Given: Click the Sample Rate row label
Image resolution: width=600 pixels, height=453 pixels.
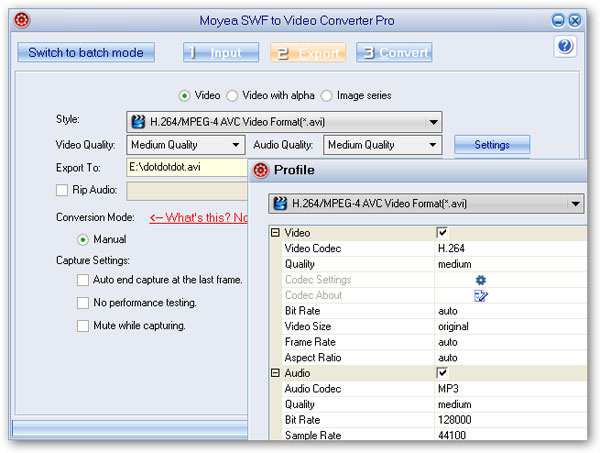Looking at the screenshot, I should point(313,435).
